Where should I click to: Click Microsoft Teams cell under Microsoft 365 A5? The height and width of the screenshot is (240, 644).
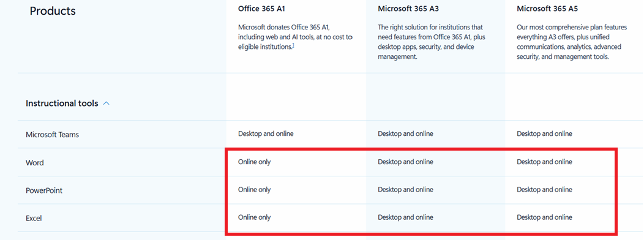click(544, 133)
